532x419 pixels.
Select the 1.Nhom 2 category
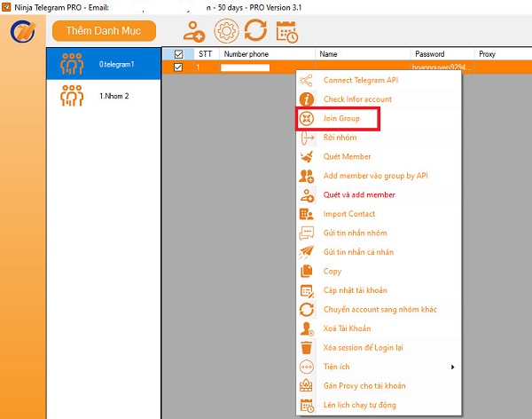[x=104, y=96]
